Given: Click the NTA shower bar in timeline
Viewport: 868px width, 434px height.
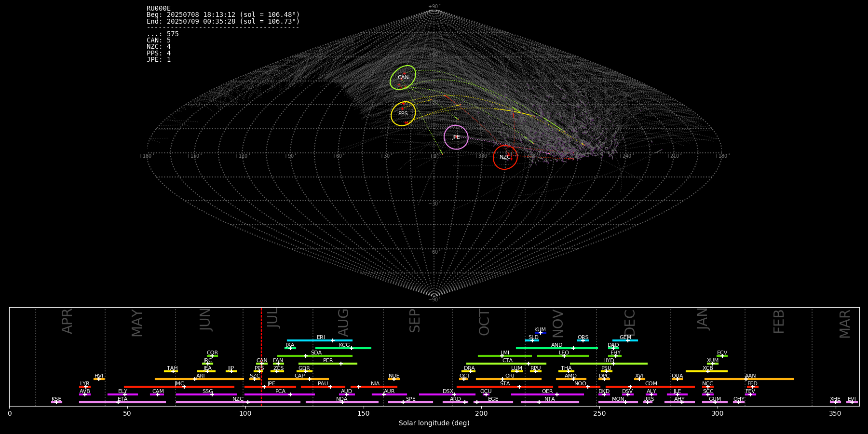Looking at the screenshot, I should [x=550, y=402].
